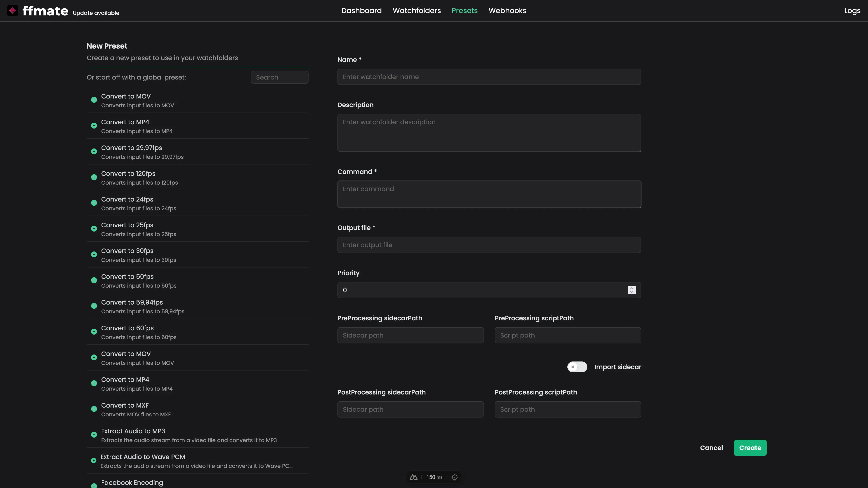
Task: Click the Cancel button
Action: pos(711,448)
